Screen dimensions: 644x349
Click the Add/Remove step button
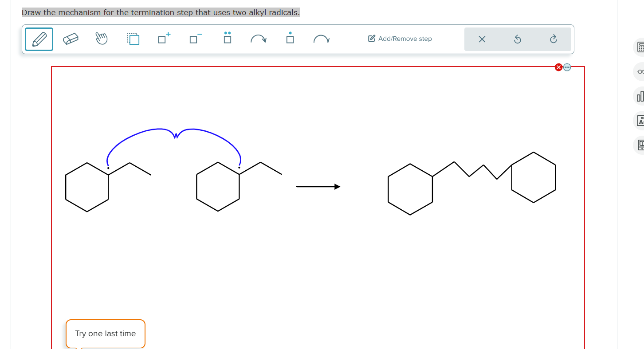click(399, 39)
